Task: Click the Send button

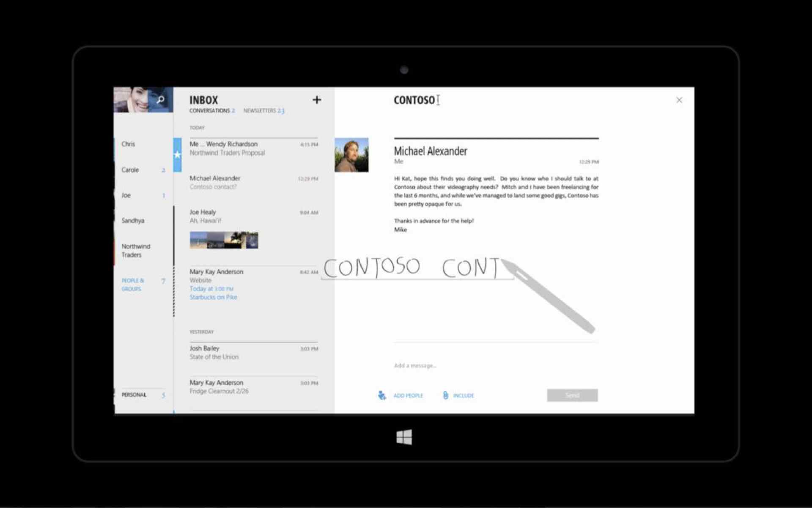Action: (x=572, y=395)
